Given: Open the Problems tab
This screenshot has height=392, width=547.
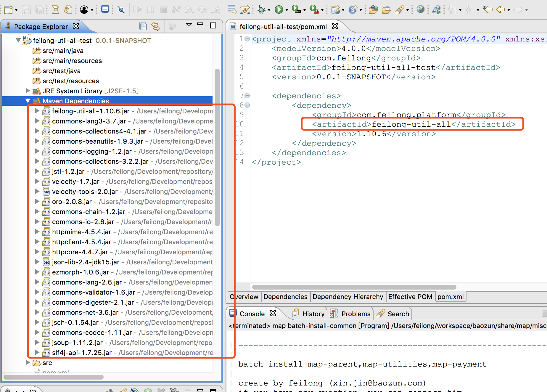Looking at the screenshot, I should 355,313.
